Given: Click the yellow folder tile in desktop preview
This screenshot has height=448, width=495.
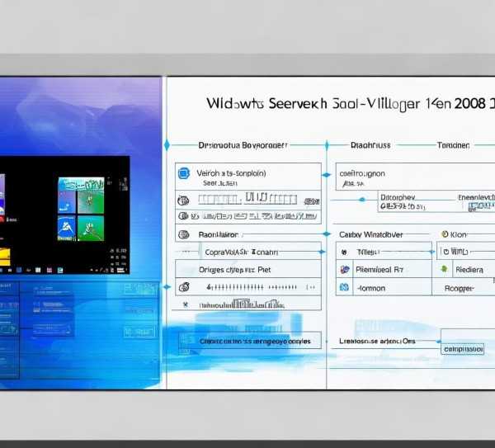Looking at the screenshot, I should (x=5, y=257).
